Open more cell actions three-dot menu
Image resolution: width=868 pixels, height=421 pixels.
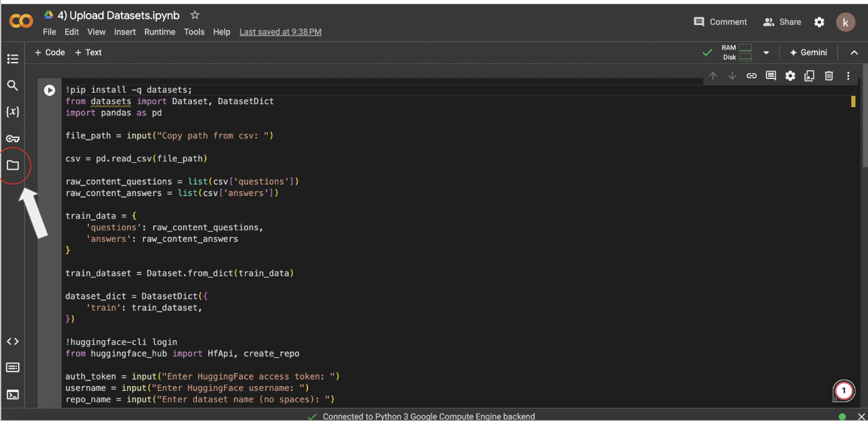point(848,76)
